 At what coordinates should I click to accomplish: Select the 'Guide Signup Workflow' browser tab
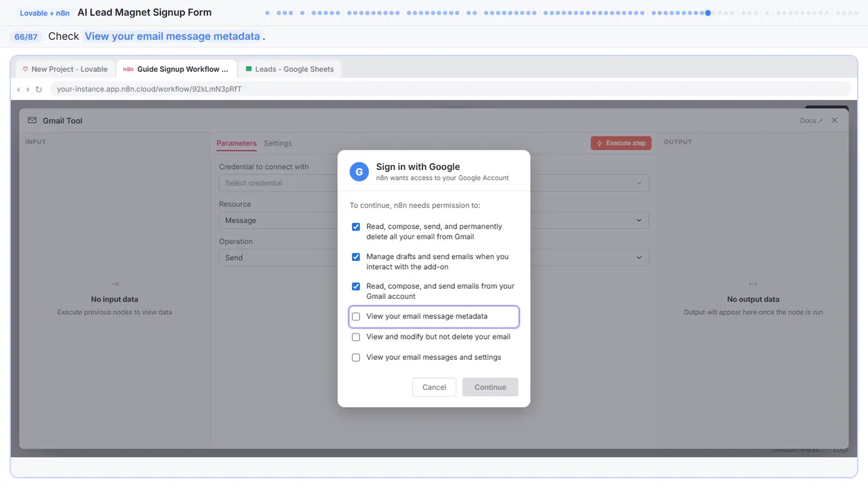point(176,69)
